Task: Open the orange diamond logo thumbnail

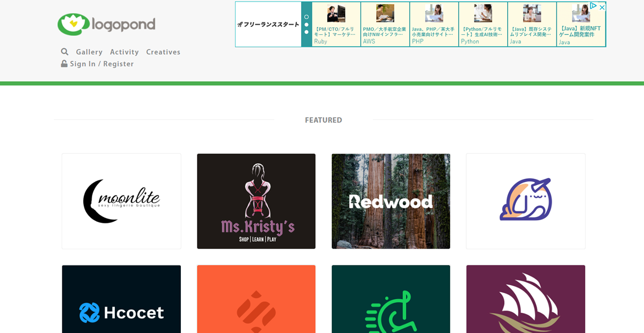Action: click(x=256, y=299)
